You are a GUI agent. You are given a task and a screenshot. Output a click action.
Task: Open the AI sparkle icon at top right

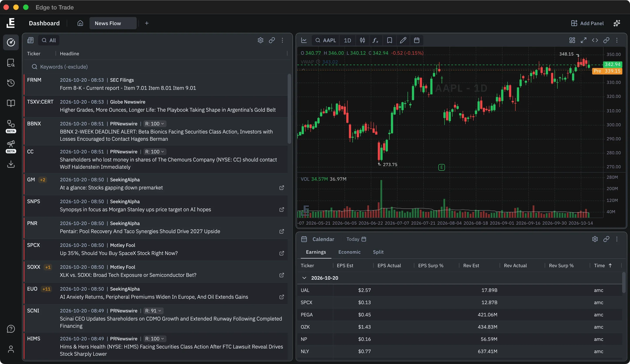pos(617,23)
